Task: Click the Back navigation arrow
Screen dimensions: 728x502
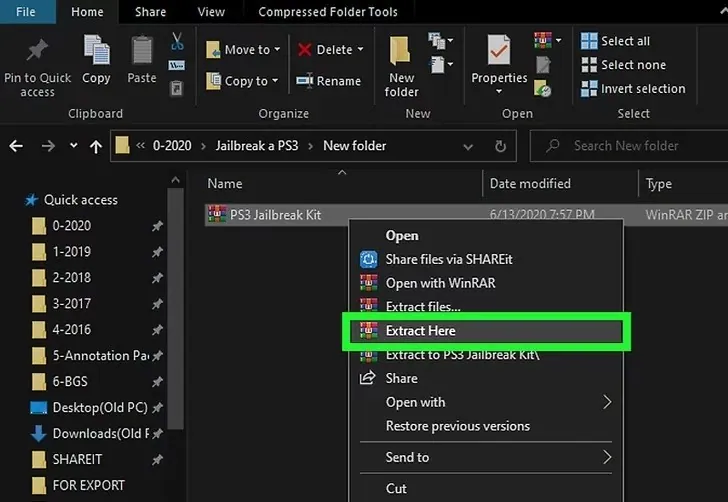Action: [16, 146]
